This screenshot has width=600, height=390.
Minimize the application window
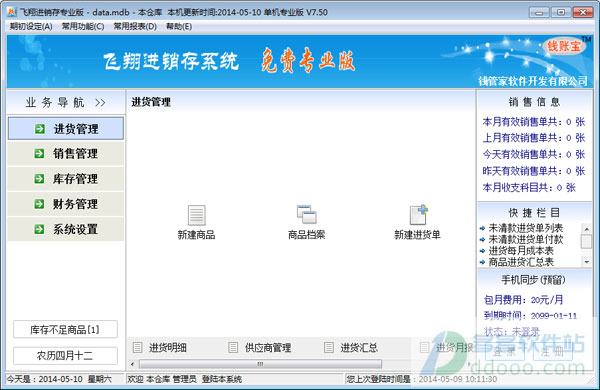[539, 13]
